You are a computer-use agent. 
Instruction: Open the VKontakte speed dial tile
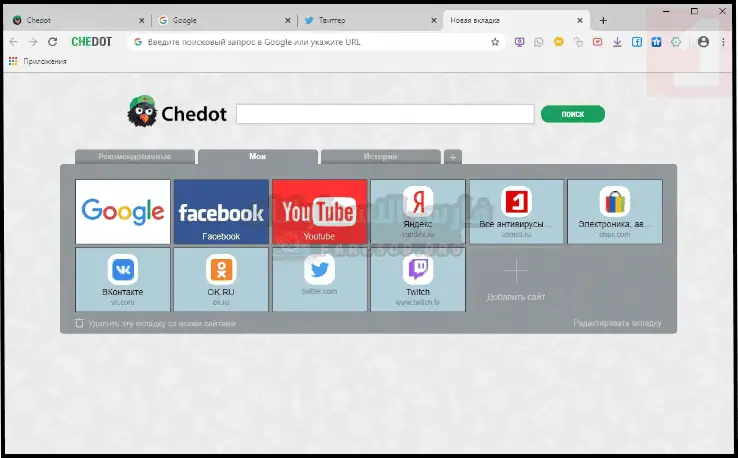(123, 279)
